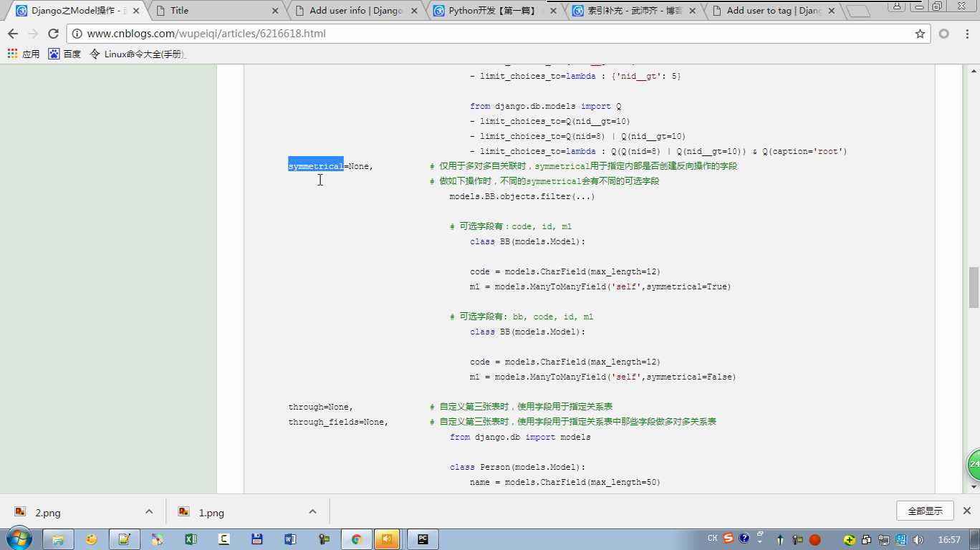The height and width of the screenshot is (550, 980).
Task: Switch to the Python开发【第一篇】 tab
Action: [x=493, y=11]
